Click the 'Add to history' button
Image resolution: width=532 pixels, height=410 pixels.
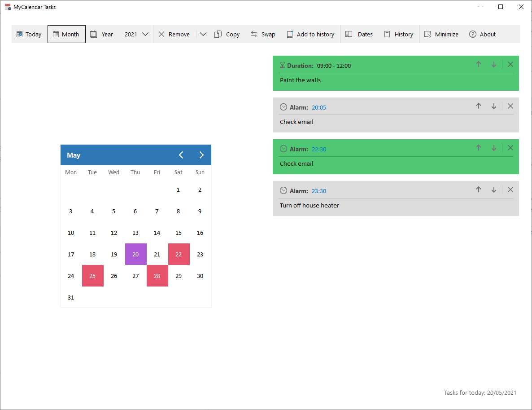[310, 35]
